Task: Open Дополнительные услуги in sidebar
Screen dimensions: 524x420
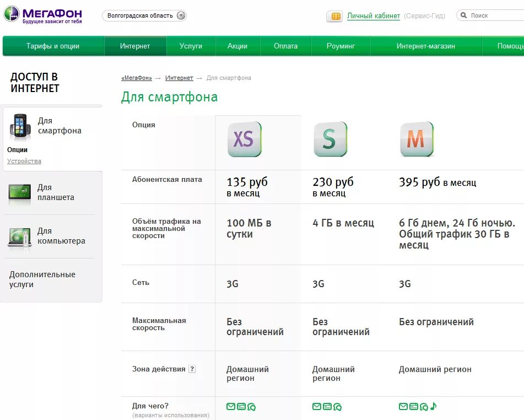Action: [42, 279]
